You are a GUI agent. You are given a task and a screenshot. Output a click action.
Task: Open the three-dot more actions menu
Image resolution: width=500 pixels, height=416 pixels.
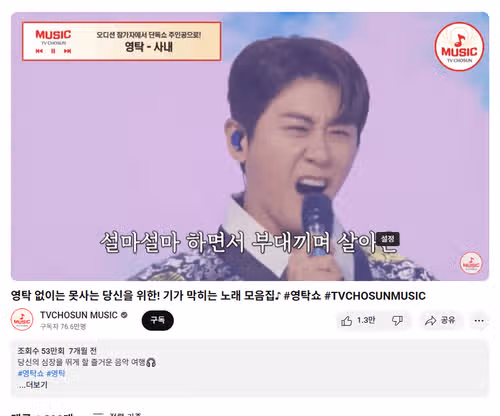[x=479, y=321]
